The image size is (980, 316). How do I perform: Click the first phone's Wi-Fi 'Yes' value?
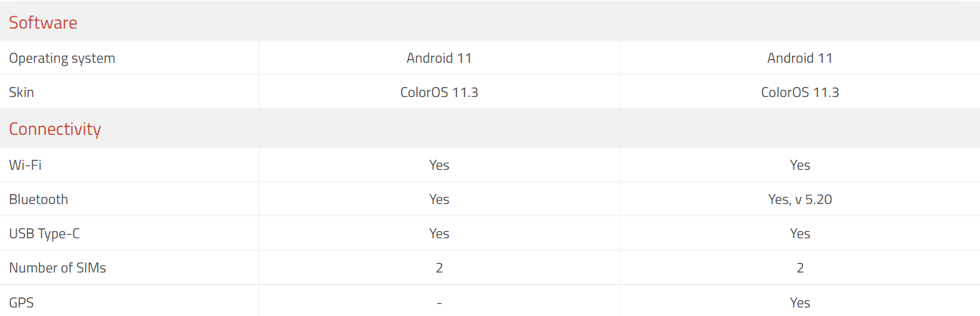coord(439,165)
